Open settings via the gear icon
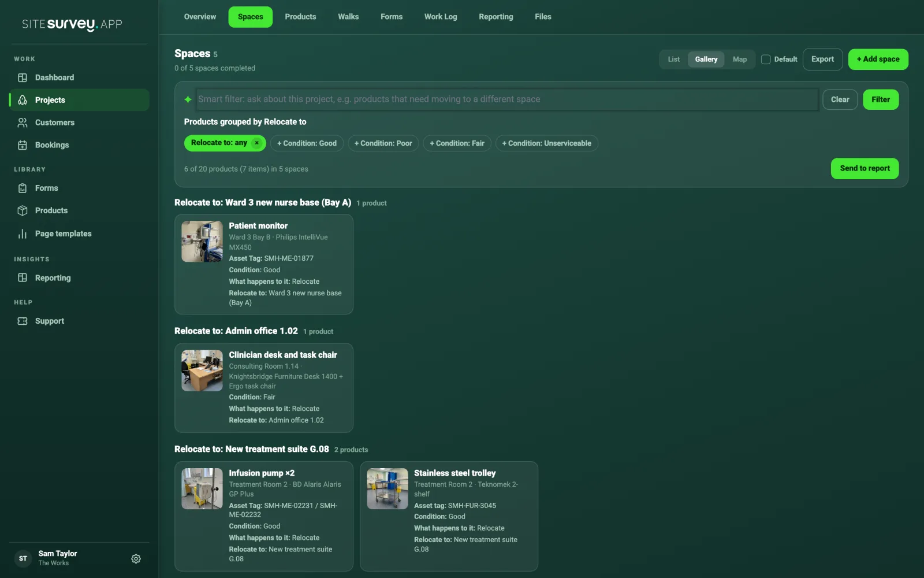Viewport: 924px width, 578px height. tap(136, 558)
